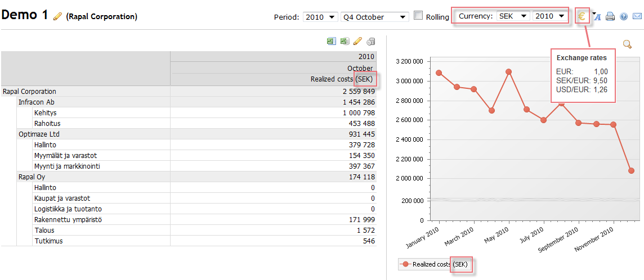This screenshot has height=280, width=644.
Task: Click the euro exchange rates icon
Action: tap(582, 16)
